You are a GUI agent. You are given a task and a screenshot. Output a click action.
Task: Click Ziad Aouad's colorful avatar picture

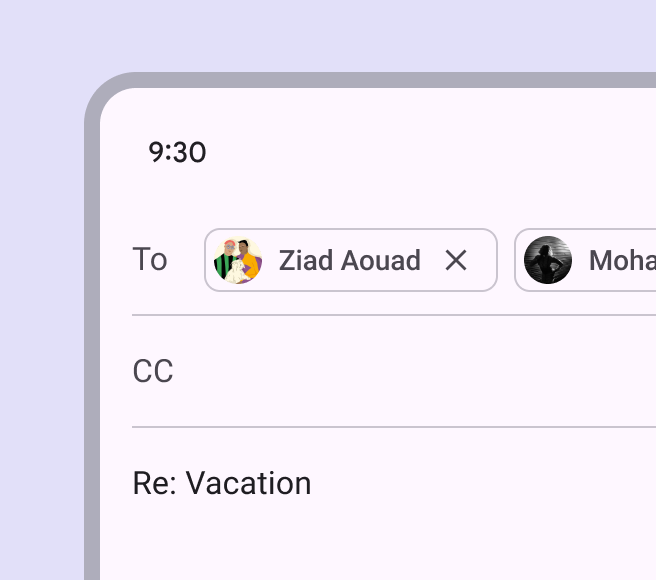238,260
